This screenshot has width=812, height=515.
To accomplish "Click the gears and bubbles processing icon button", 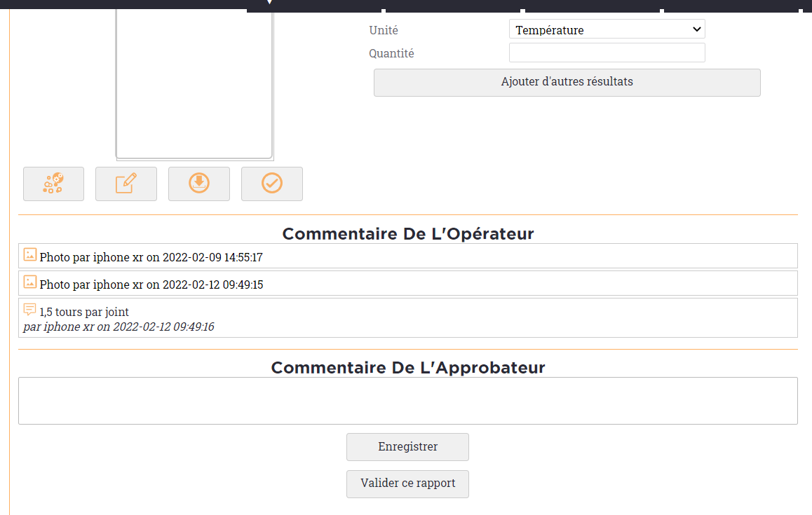I will pos(53,184).
